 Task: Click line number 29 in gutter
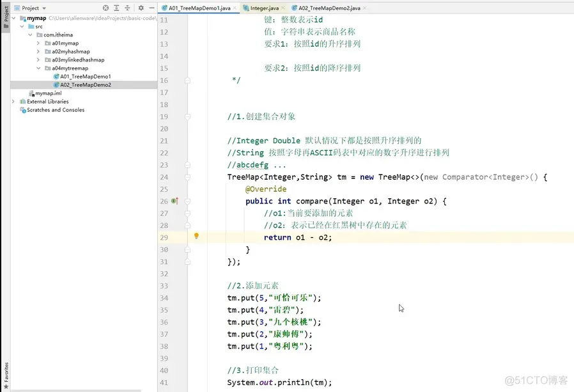pos(164,237)
